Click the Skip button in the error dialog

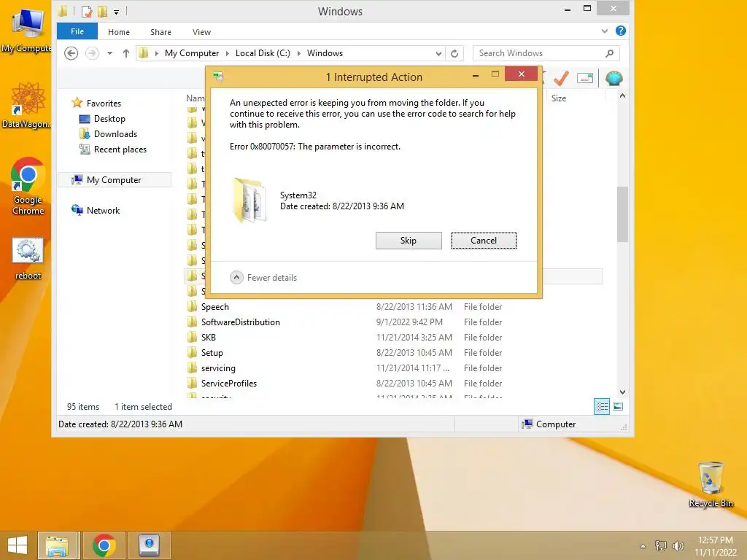point(409,241)
